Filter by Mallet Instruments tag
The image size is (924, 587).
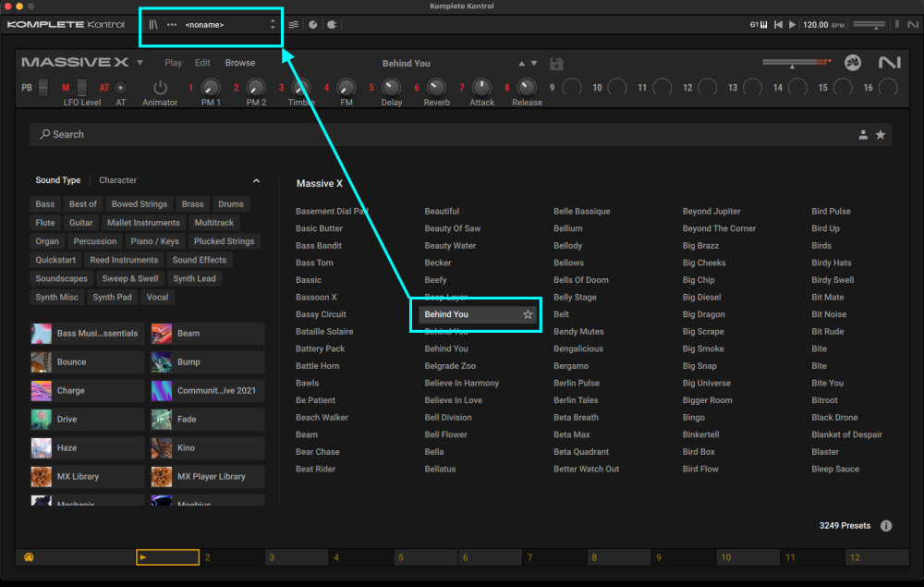[143, 223]
